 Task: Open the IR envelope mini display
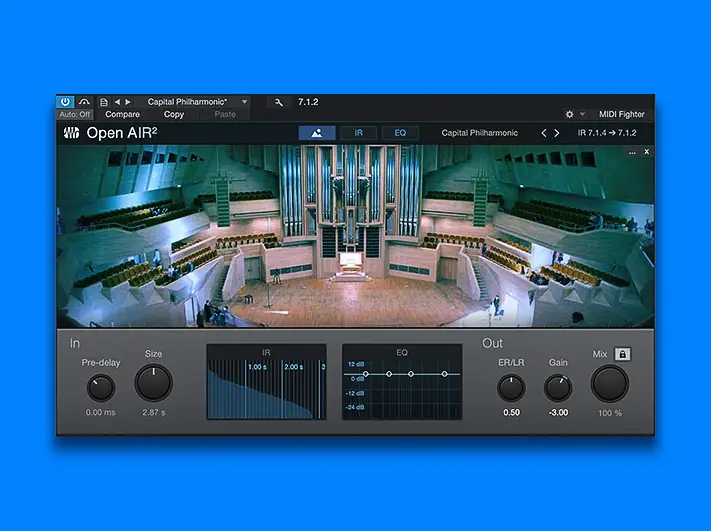(266, 382)
